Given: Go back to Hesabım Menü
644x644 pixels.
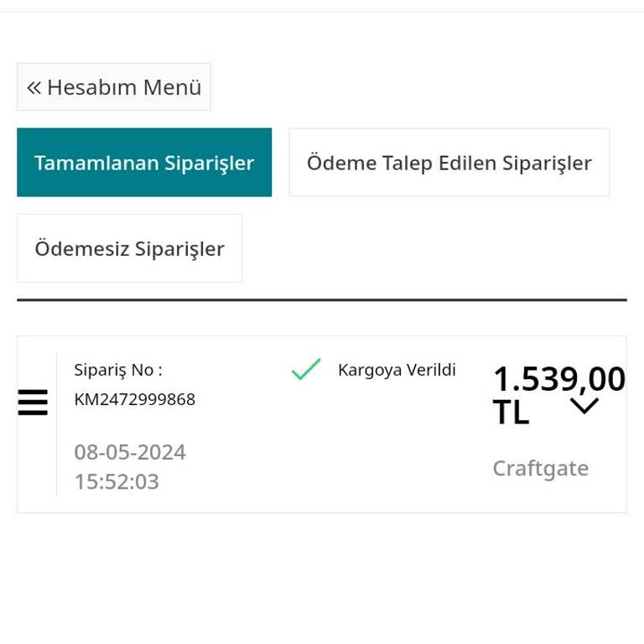Looking at the screenshot, I should click(114, 87).
